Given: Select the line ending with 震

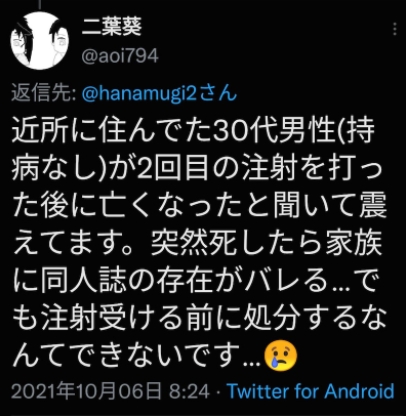Looking at the screenshot, I should click(x=199, y=205).
